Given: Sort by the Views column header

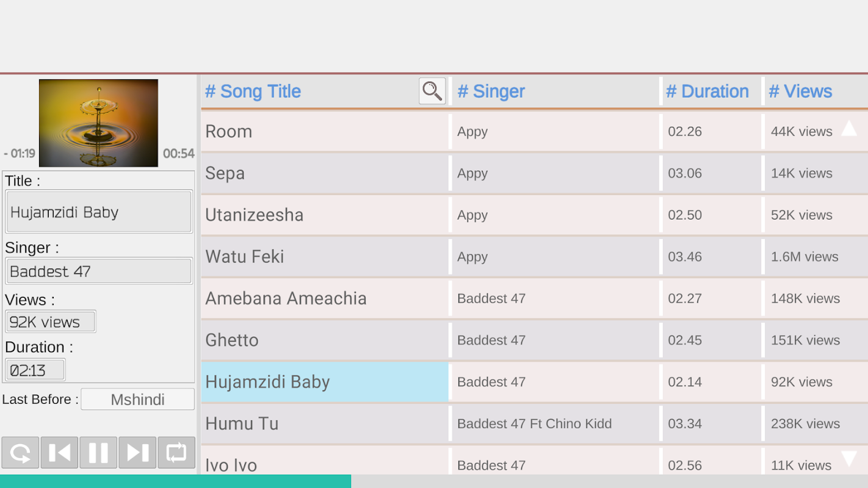Looking at the screenshot, I should 800,91.
